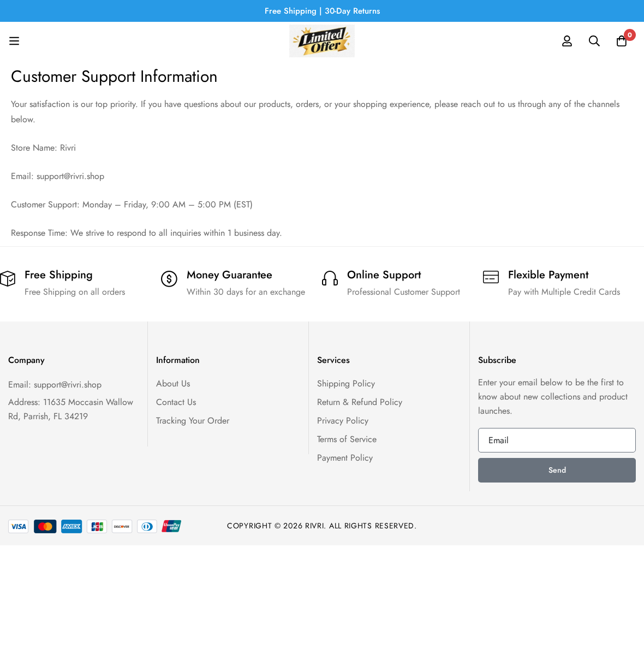Image resolution: width=644 pixels, height=655 pixels.
Task: Open the hamburger menu icon
Action: [14, 41]
